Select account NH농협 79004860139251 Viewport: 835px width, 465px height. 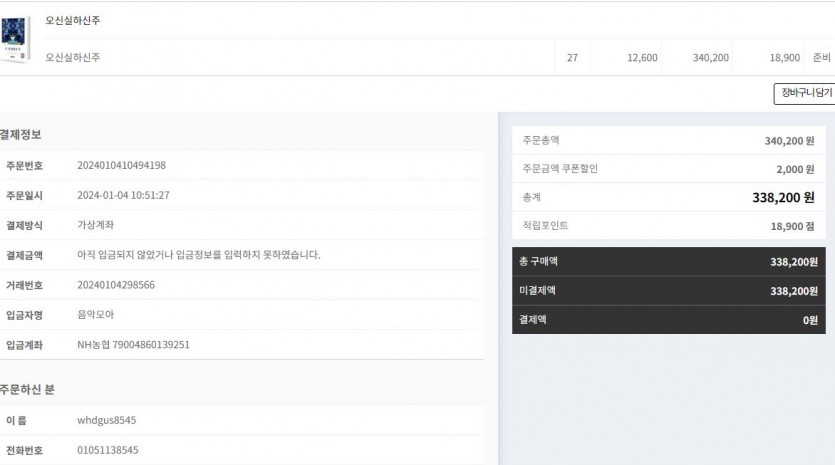(x=133, y=344)
